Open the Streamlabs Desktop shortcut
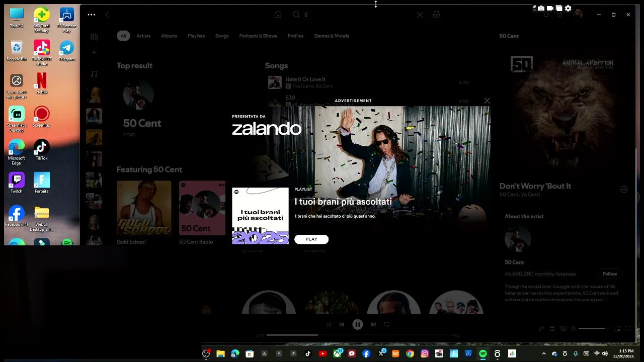 pos(17,119)
